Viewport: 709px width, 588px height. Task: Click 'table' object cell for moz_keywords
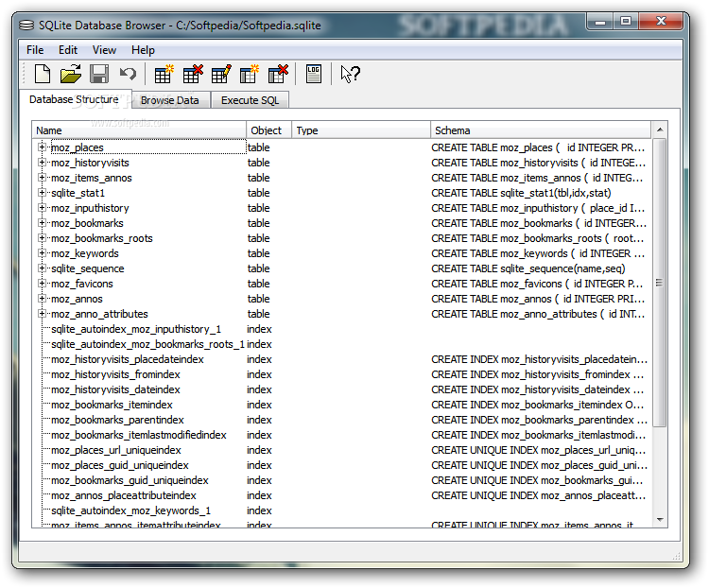coord(258,253)
